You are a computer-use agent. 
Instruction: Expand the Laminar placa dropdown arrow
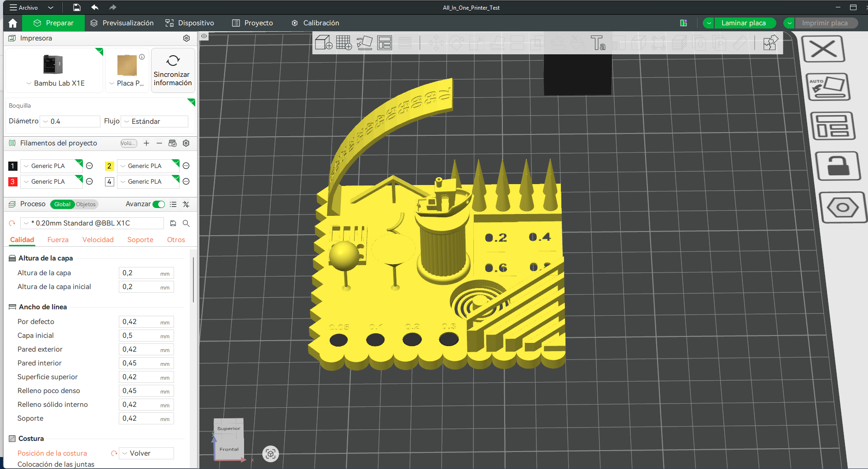709,23
